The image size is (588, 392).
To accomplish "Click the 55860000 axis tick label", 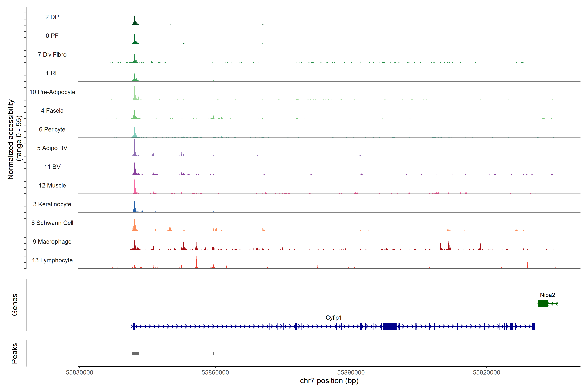I will 215,372.
